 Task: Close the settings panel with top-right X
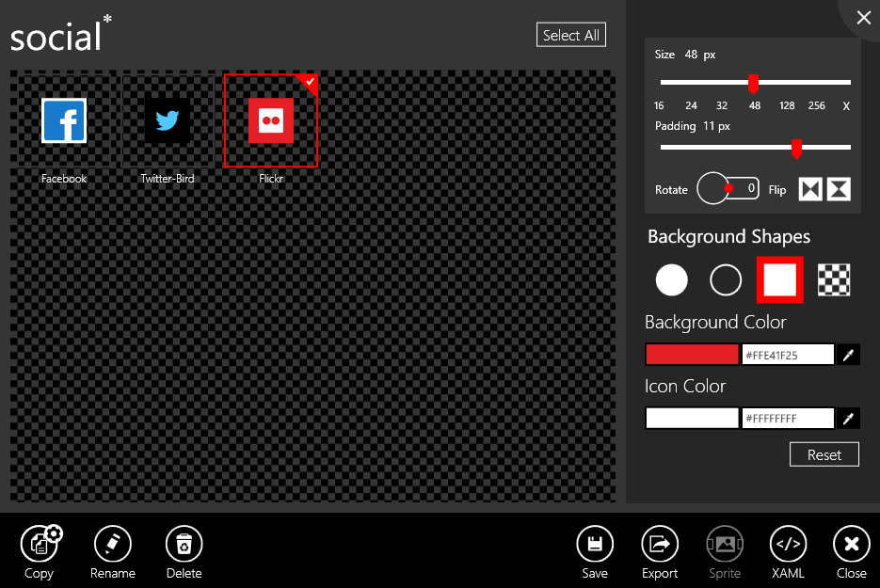864,18
